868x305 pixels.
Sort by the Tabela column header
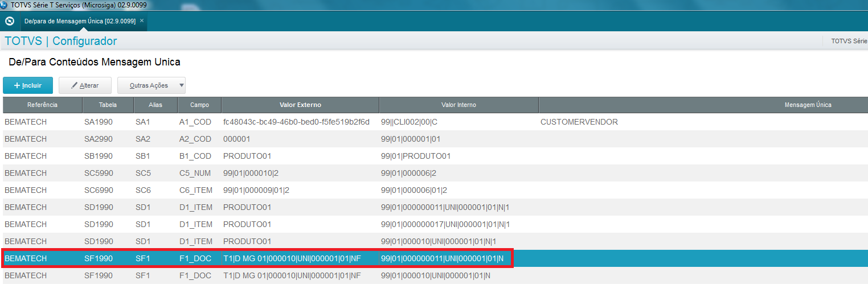click(x=108, y=105)
